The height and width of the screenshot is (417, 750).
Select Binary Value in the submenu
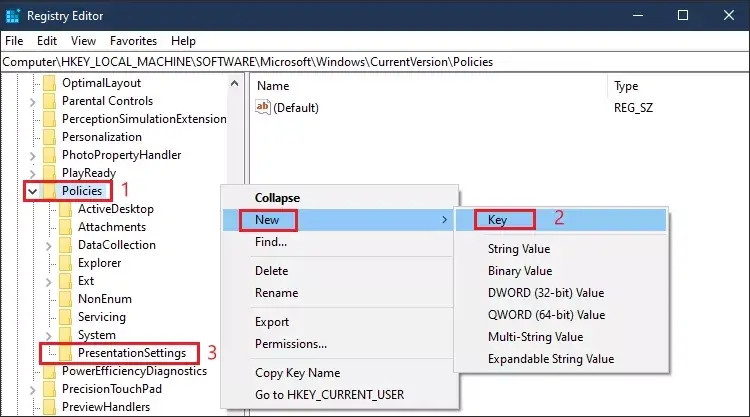561,271
